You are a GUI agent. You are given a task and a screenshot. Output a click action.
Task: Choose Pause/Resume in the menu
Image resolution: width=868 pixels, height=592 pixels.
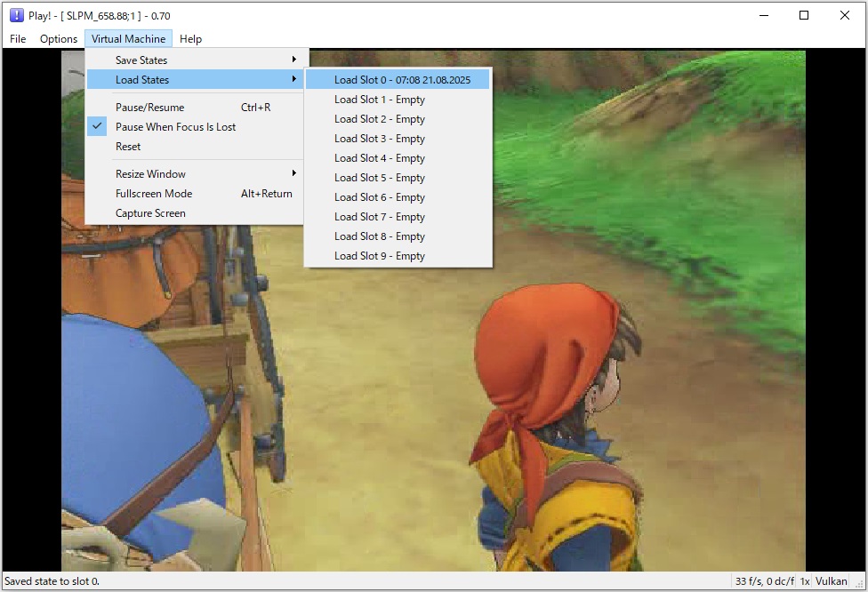[195, 108]
